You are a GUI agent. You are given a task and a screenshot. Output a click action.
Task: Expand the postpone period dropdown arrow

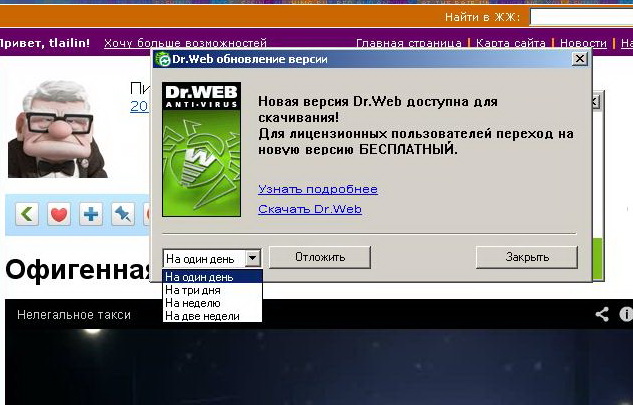coord(253,258)
